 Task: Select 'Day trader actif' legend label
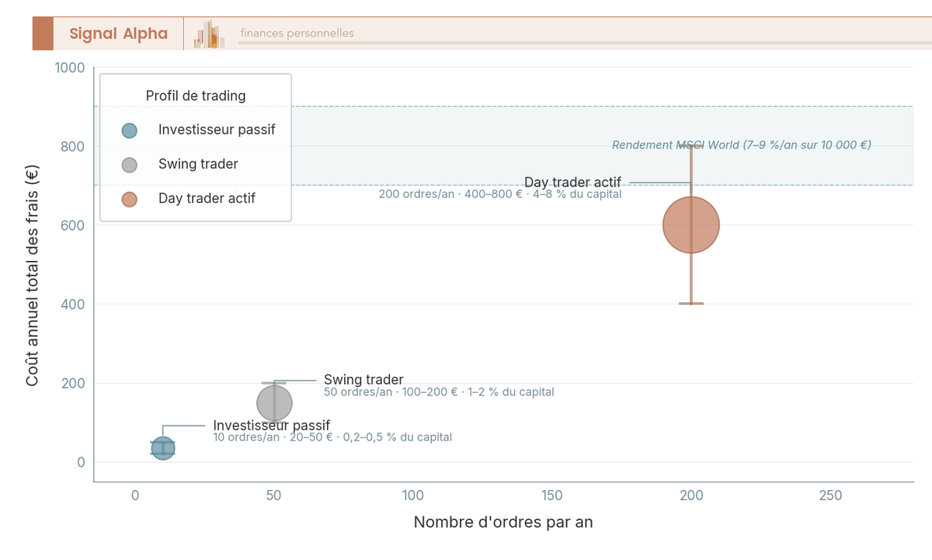(207, 198)
